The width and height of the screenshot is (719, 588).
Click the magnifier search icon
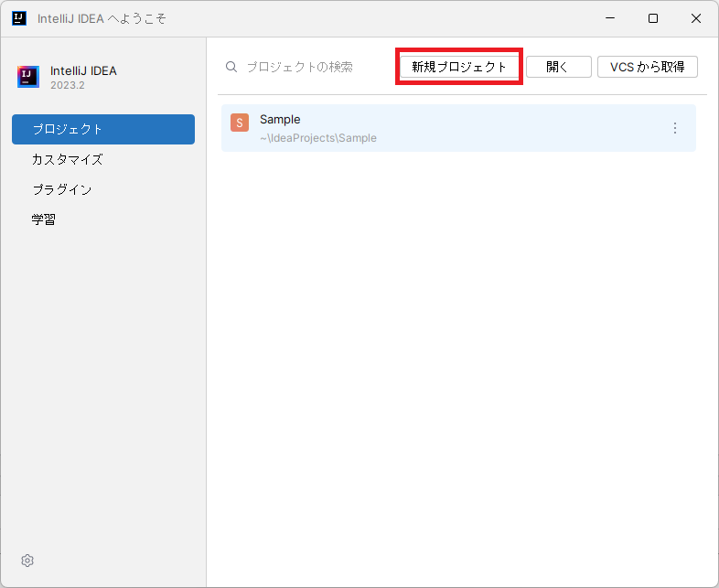point(231,67)
